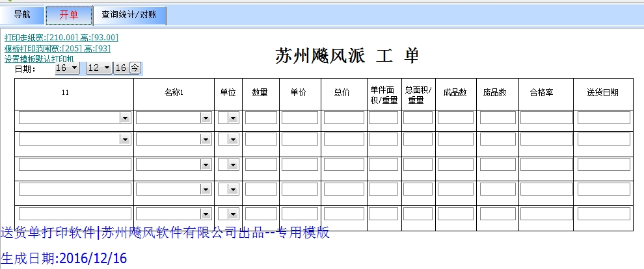
Task: Open the 查询统计/对账 tab
Action: tap(129, 15)
